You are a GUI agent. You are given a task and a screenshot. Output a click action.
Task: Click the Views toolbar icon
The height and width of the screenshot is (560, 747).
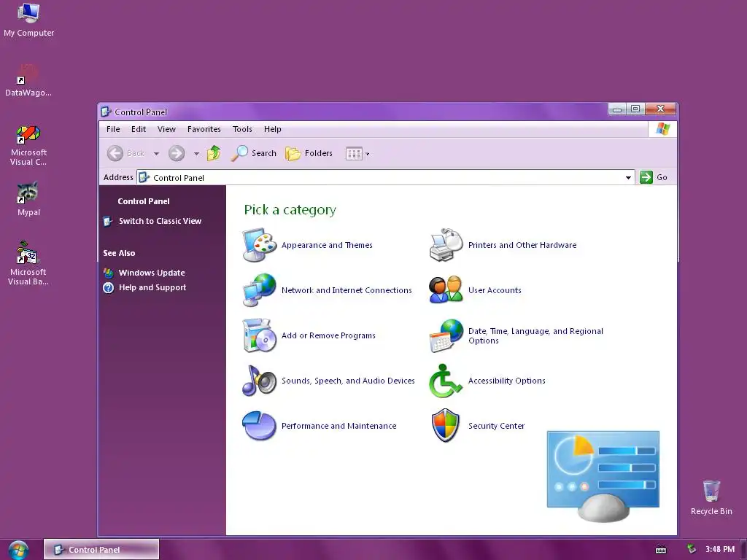(x=354, y=153)
